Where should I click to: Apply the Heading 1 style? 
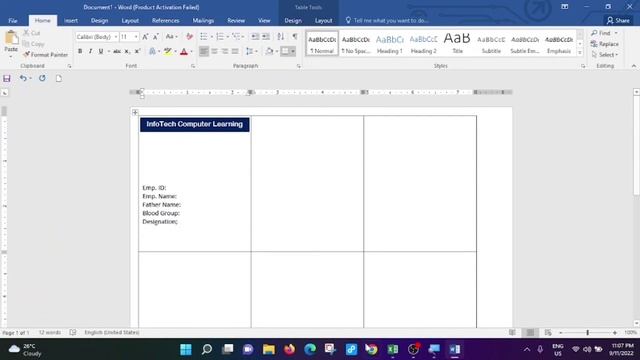389,44
